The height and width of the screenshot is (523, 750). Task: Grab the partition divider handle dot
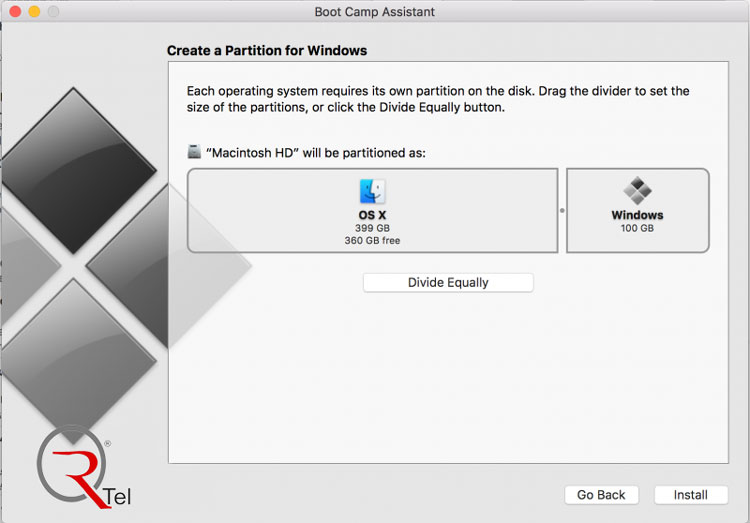[562, 210]
